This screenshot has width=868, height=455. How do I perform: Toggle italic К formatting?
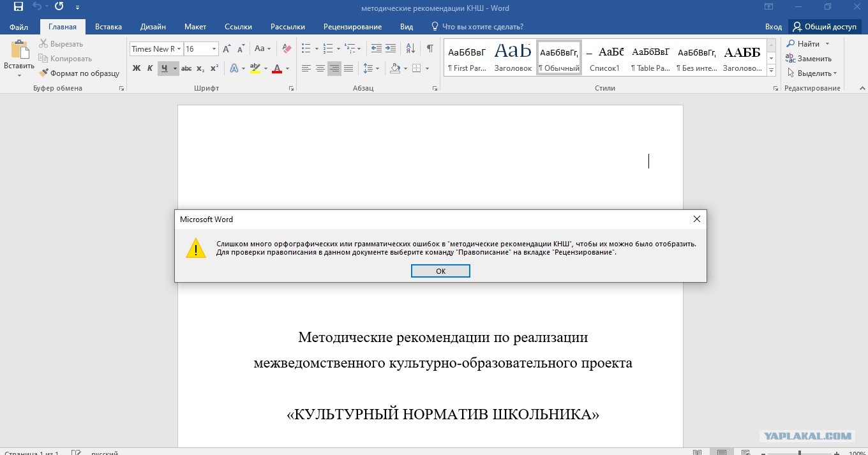coord(150,68)
